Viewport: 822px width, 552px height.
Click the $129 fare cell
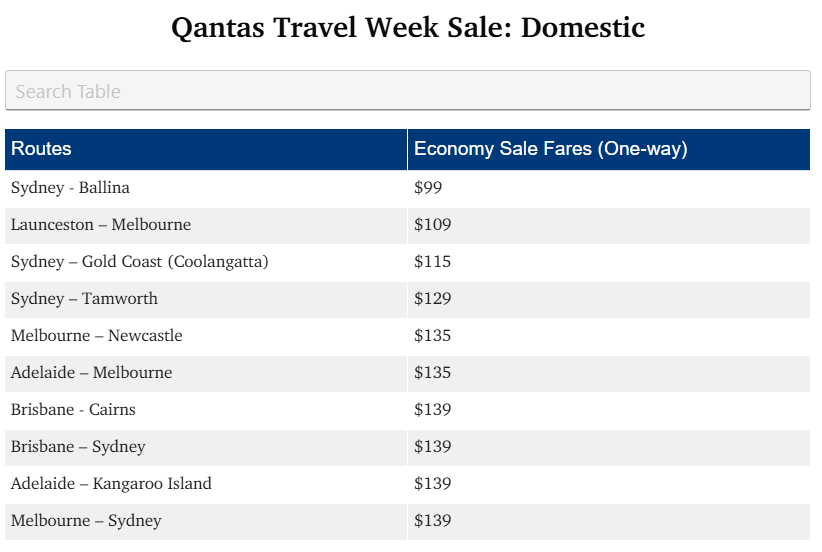pyautogui.click(x=432, y=299)
